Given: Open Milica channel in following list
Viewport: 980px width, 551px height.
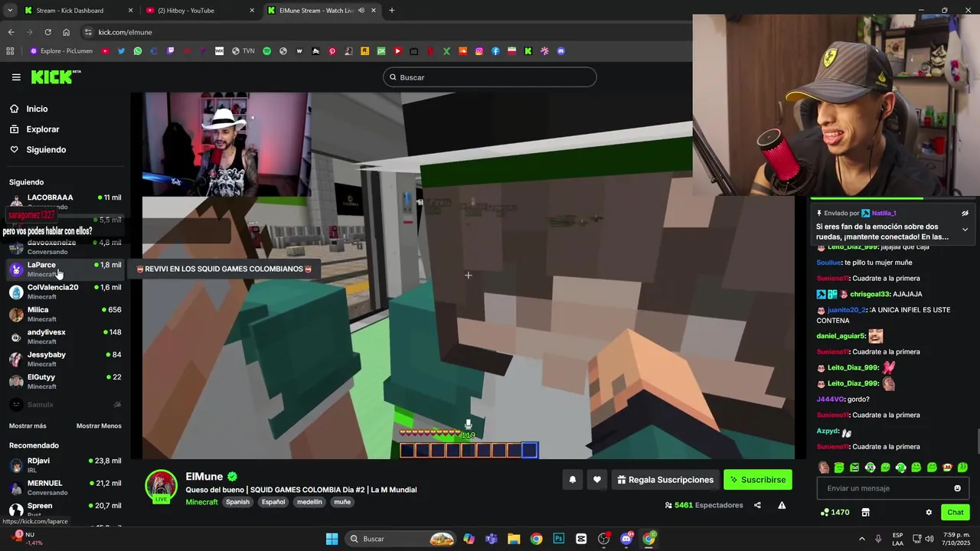Looking at the screenshot, I should click(65, 314).
